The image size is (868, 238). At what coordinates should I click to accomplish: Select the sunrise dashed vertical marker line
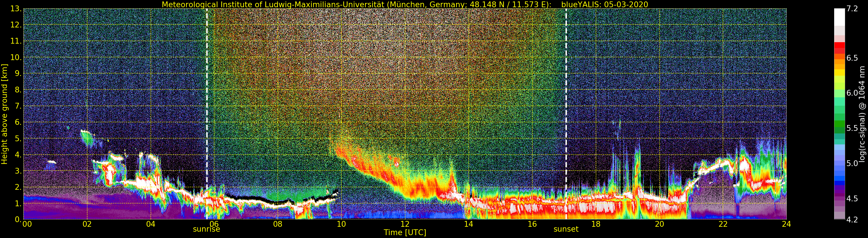207,114
